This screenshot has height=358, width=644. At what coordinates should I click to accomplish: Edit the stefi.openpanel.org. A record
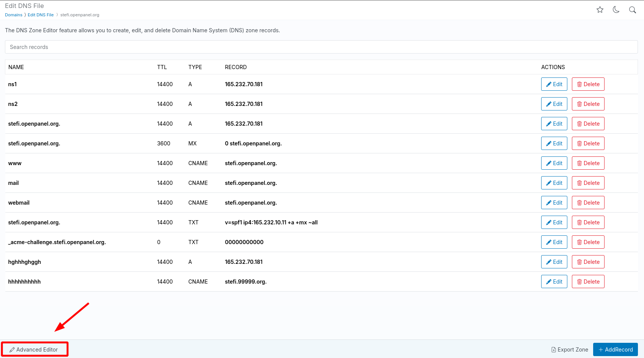(x=554, y=124)
